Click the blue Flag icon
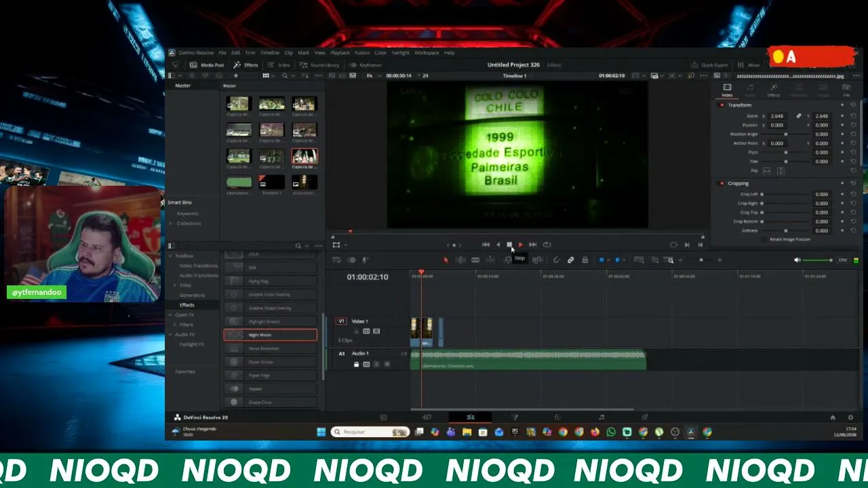 601,260
